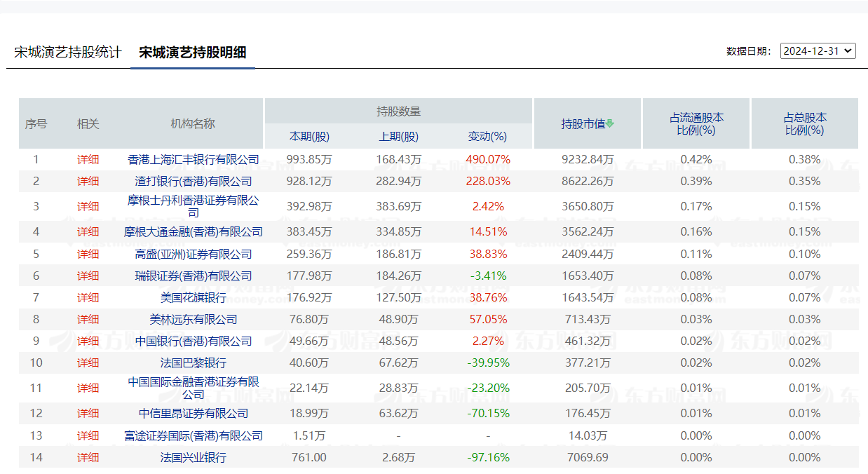Click the 机构名称 column header
Image resolution: width=868 pixels, height=474 pixels.
[193, 123]
